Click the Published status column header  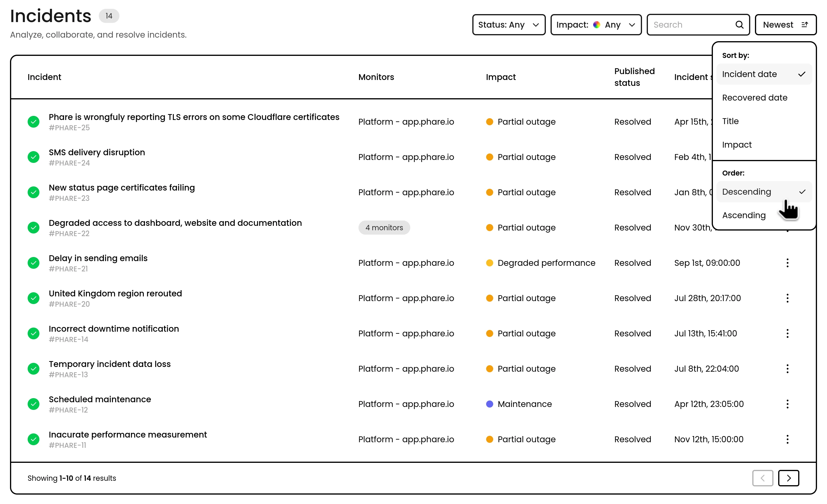634,77
